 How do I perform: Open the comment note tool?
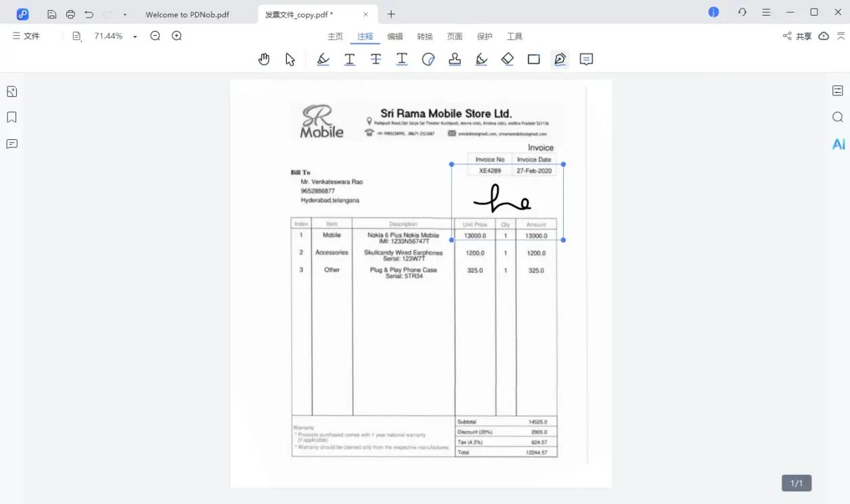click(587, 60)
